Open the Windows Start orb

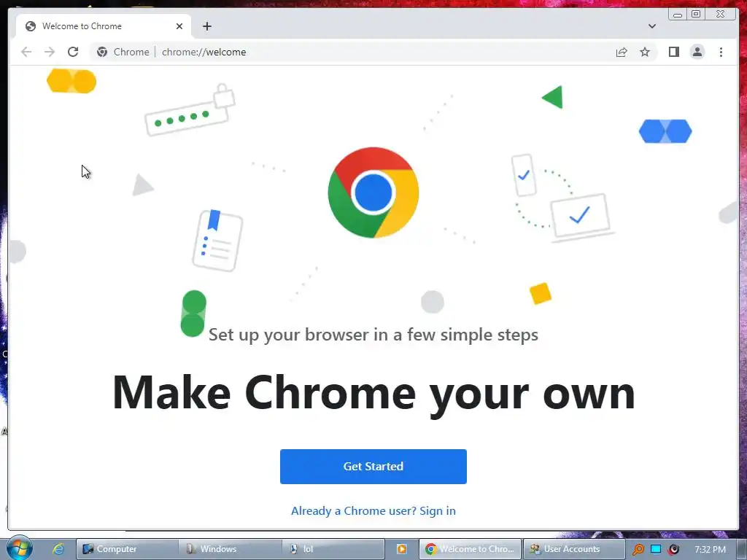click(19, 548)
